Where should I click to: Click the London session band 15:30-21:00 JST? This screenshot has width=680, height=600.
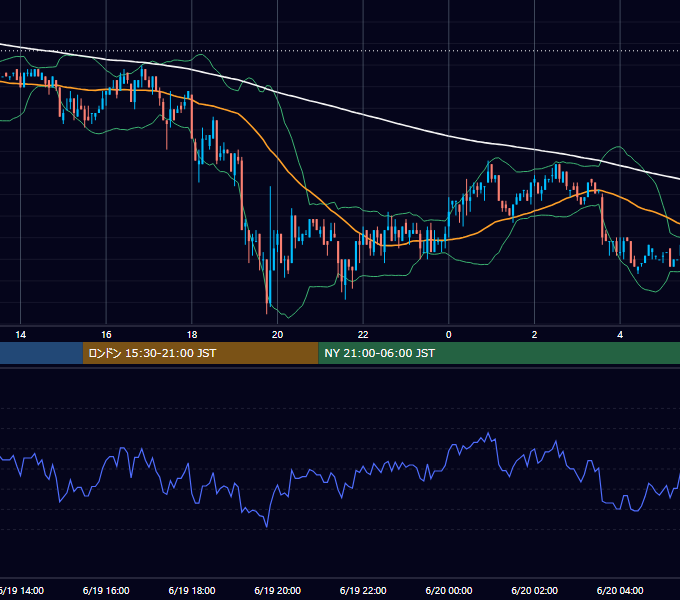pos(200,353)
